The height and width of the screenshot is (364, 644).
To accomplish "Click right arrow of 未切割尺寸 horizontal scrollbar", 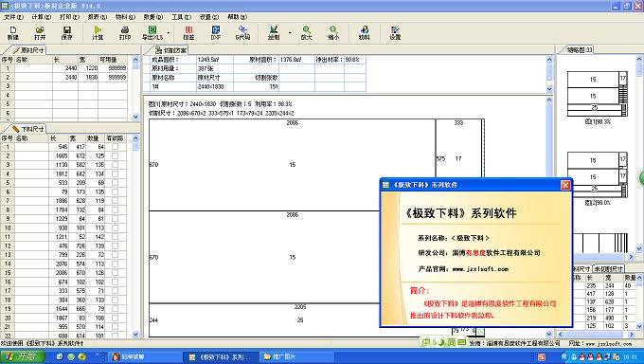I will pyautogui.click(x=632, y=335).
